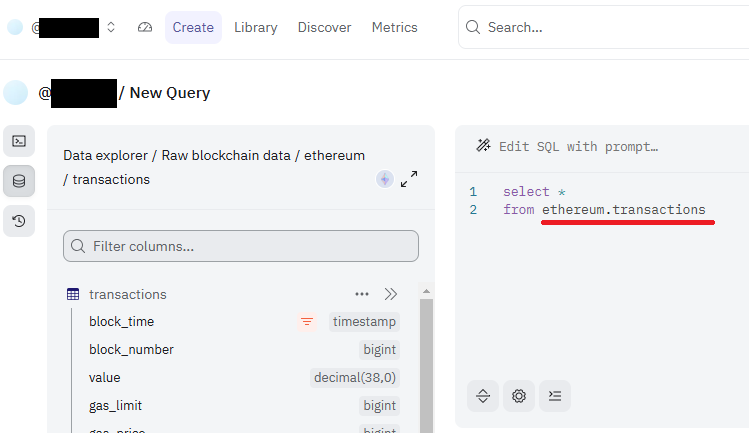Select the gas_limit column

click(115, 405)
